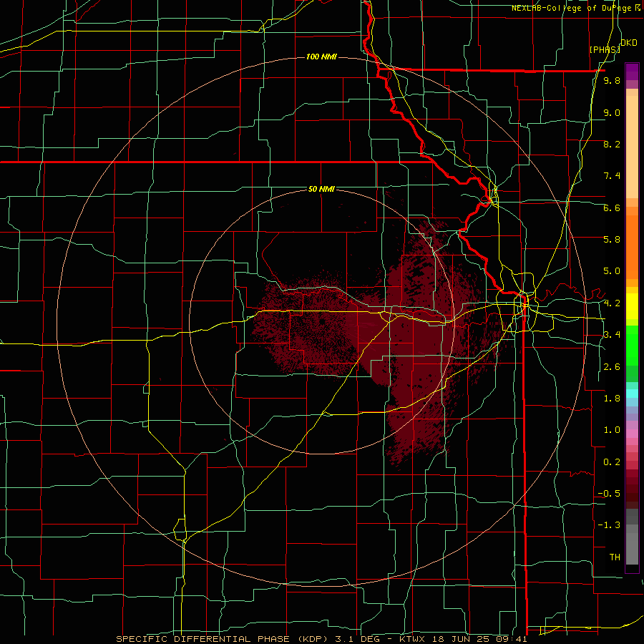Click the "50 NMI" range ring label
Screen dimensions: 644x644
pyautogui.click(x=321, y=189)
